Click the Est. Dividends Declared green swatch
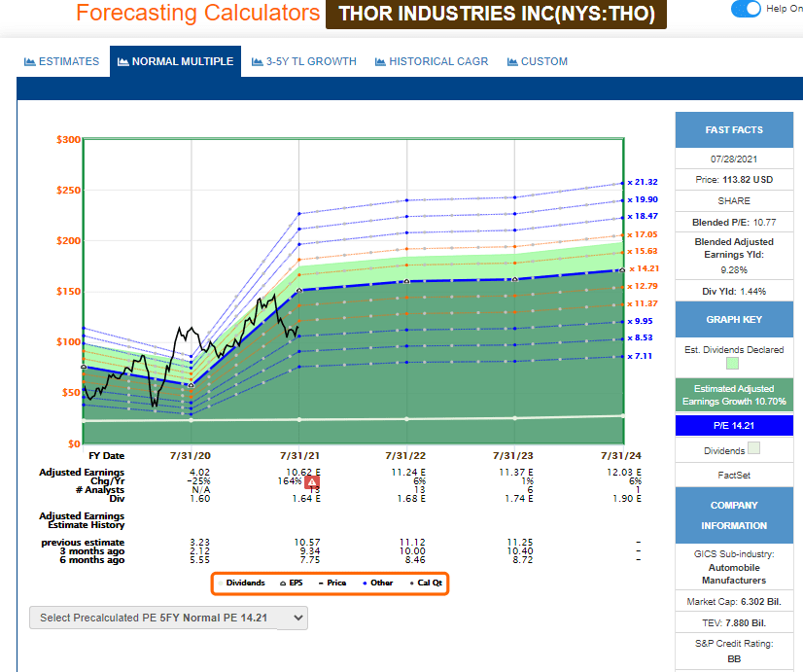Image resolution: width=803 pixels, height=672 pixels. 733,363
